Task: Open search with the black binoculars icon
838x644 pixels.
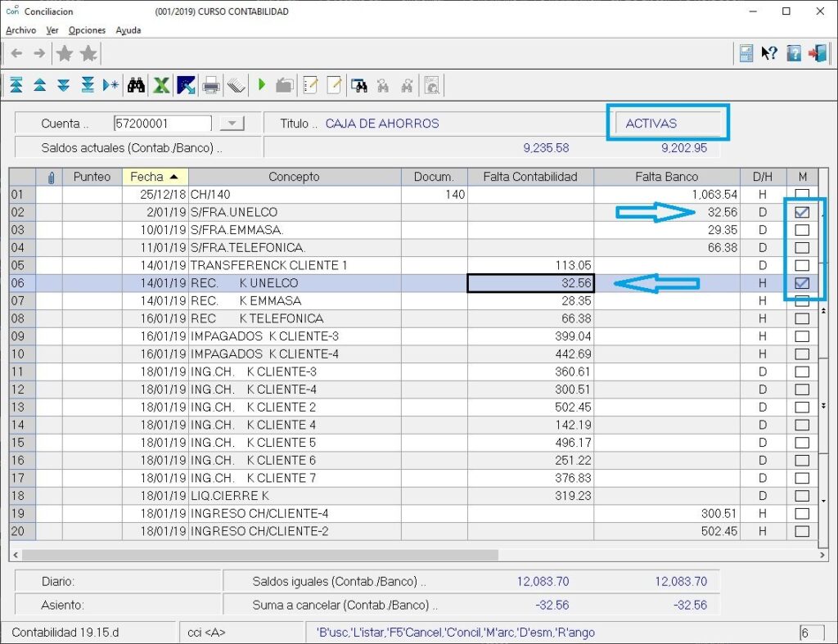Action: tap(137, 85)
